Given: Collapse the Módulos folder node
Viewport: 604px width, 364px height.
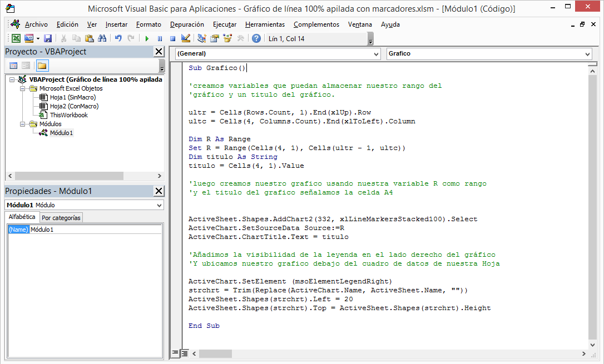Looking at the screenshot, I should (23, 124).
